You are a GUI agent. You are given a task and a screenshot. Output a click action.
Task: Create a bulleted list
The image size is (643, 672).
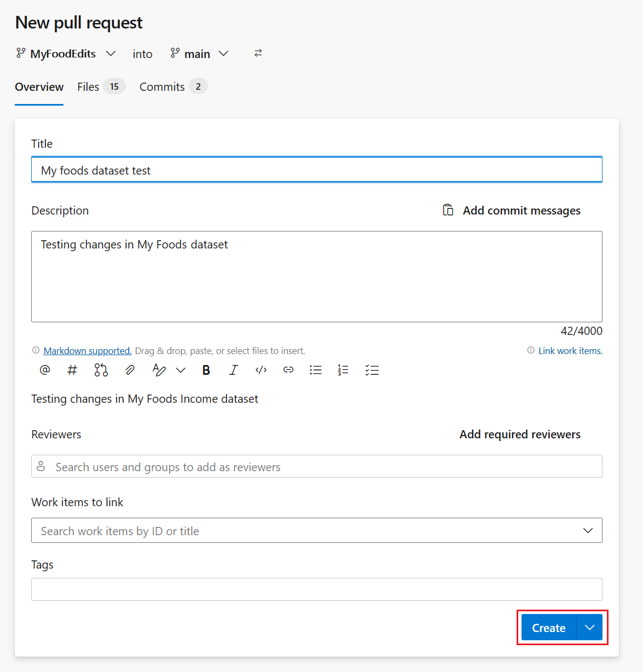[x=316, y=370]
